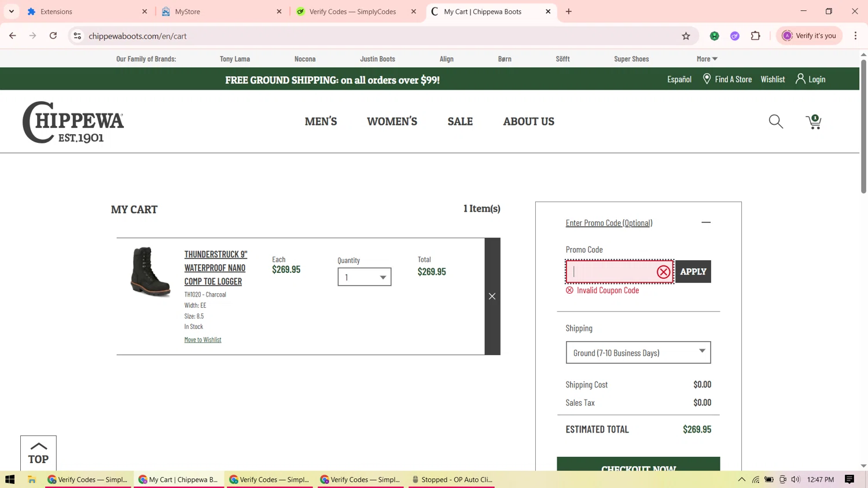Open the shopping cart icon
This screenshot has width=868, height=488.
(814, 121)
